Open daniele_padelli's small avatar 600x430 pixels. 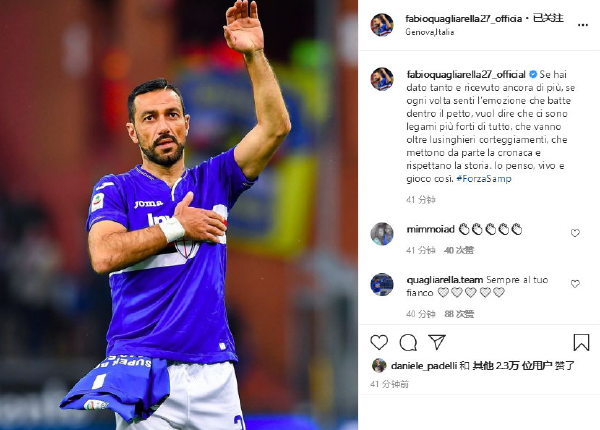pyautogui.click(x=379, y=365)
